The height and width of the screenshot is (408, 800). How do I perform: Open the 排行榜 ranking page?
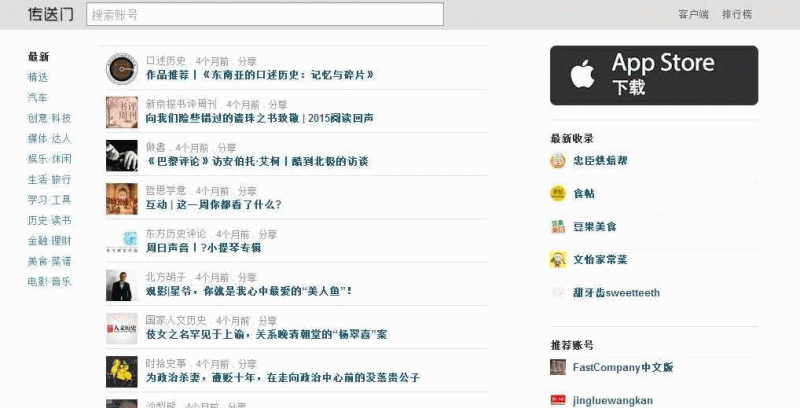[737, 15]
